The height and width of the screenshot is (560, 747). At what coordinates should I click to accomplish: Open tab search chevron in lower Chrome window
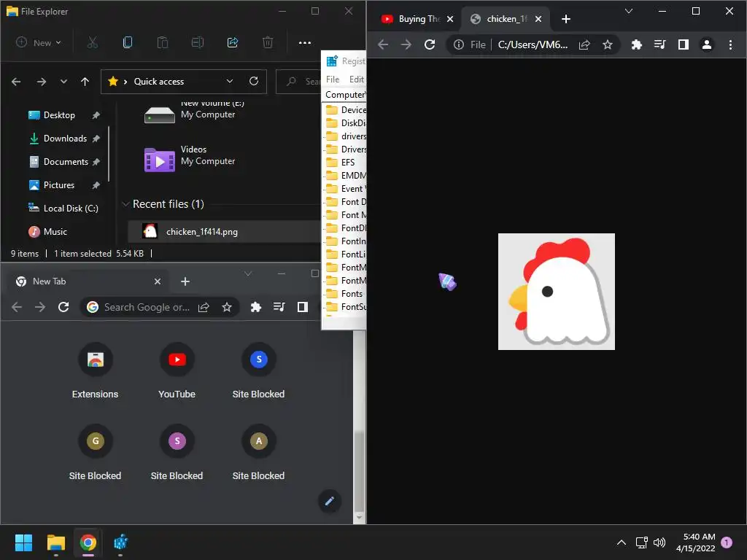tap(248, 273)
